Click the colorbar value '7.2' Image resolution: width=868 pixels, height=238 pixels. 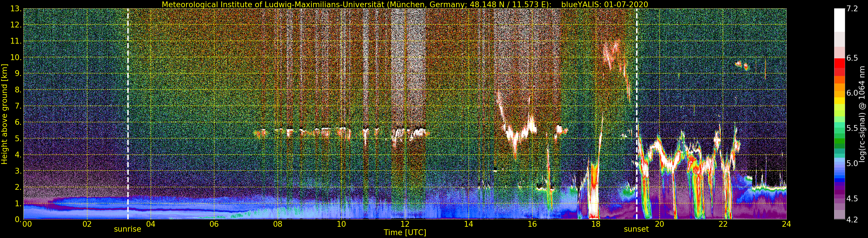(x=852, y=9)
